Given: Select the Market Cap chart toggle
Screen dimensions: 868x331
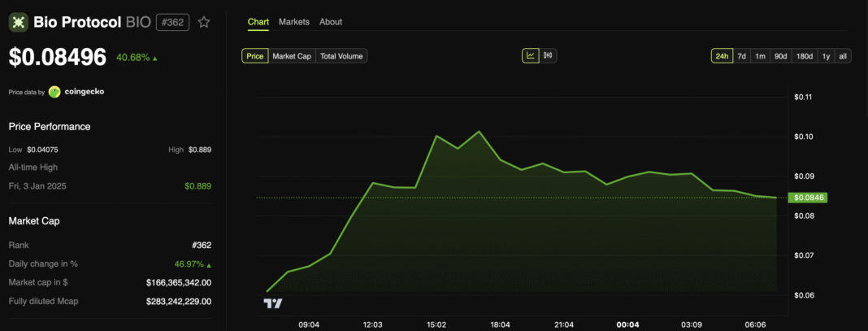Looking at the screenshot, I should click(291, 56).
